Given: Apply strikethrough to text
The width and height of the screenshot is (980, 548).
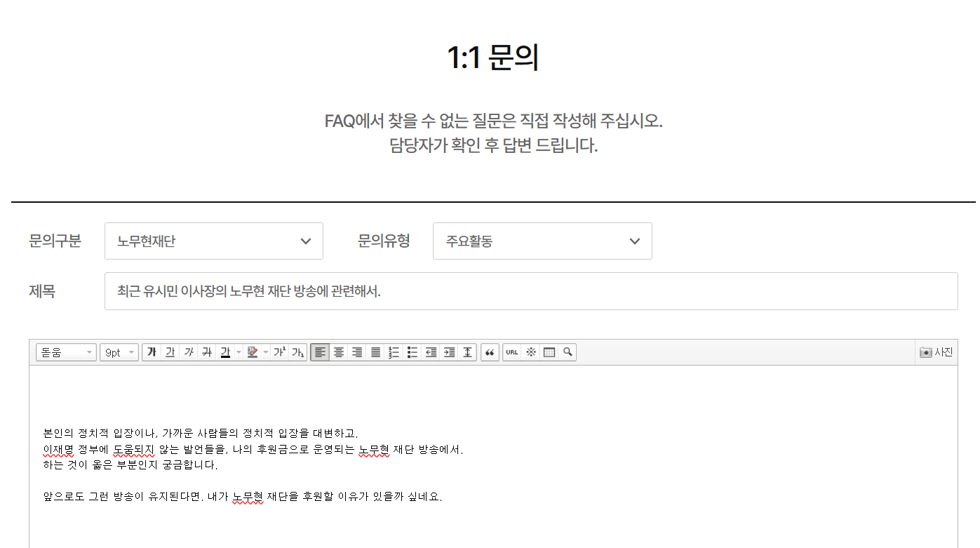Looking at the screenshot, I should pos(206,352).
